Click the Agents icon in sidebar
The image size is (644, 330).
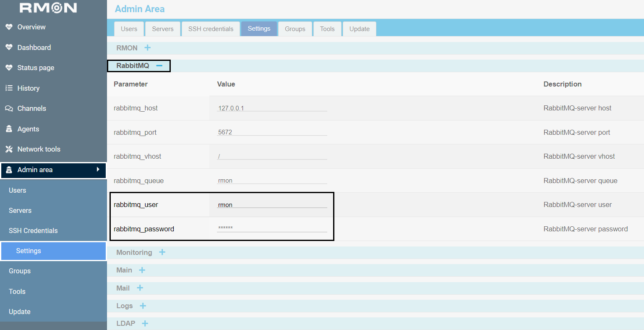pyautogui.click(x=9, y=129)
